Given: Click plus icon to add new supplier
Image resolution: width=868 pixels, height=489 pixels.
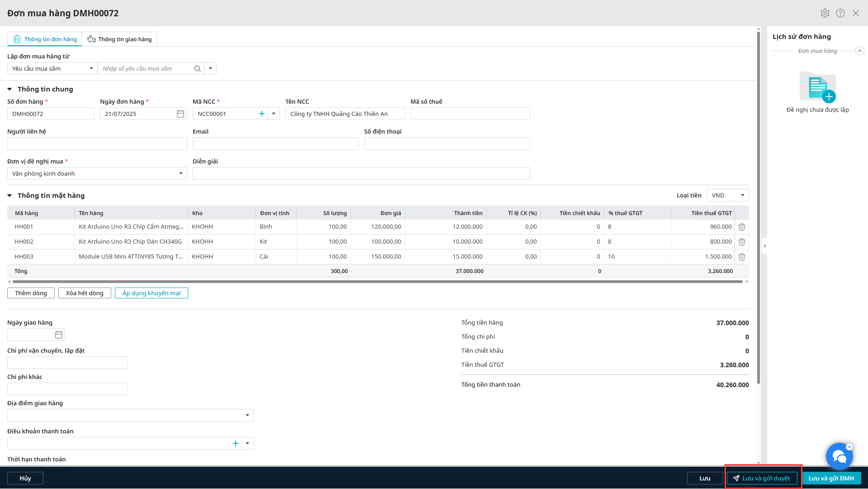Looking at the screenshot, I should click(261, 114).
